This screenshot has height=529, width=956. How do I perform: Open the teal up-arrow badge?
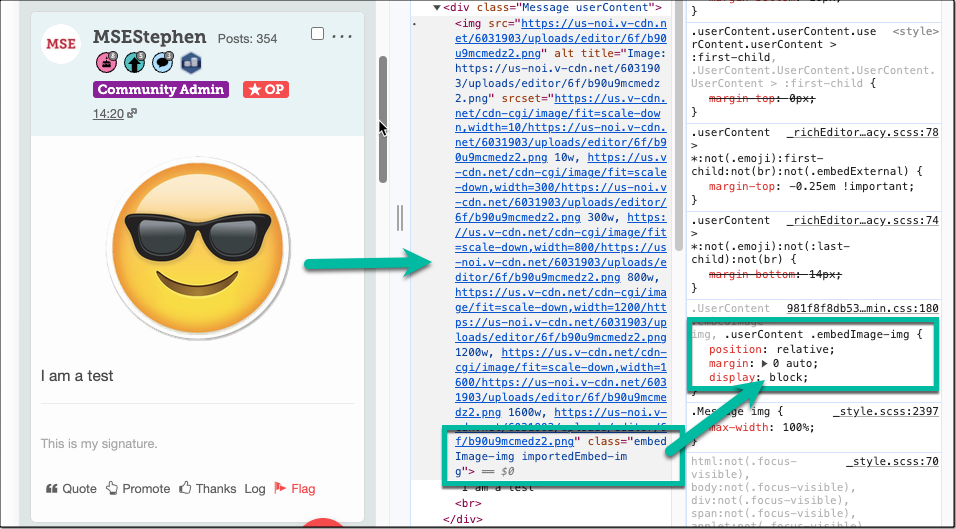click(134, 62)
